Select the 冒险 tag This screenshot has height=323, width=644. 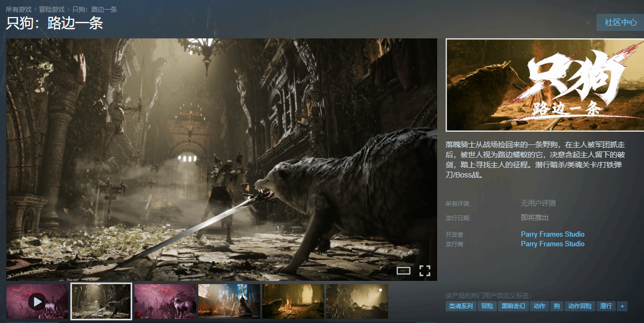pyautogui.click(x=487, y=306)
